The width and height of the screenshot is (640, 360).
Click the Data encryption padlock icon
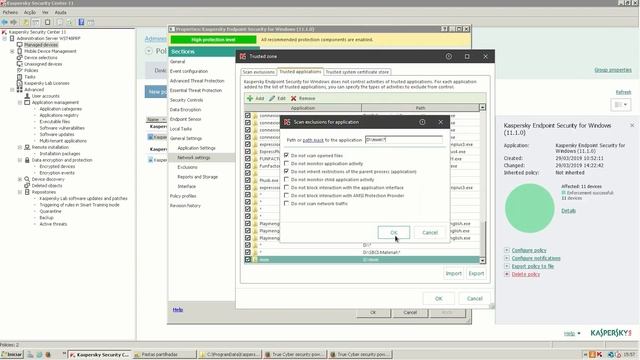(x=27, y=160)
